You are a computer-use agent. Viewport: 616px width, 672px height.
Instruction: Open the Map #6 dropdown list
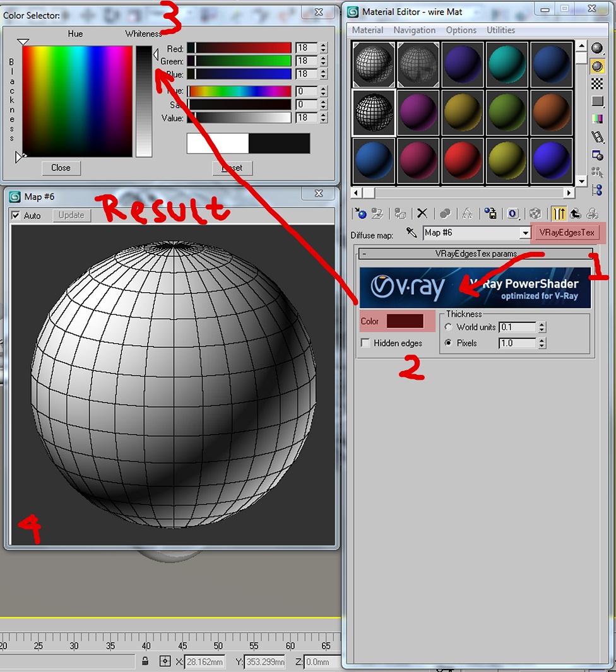pyautogui.click(x=528, y=233)
